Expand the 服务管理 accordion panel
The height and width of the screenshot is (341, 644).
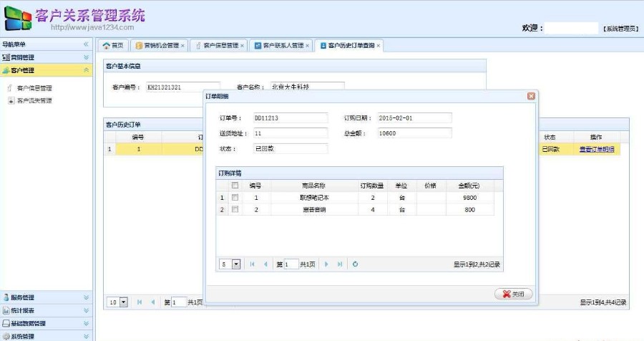click(87, 297)
